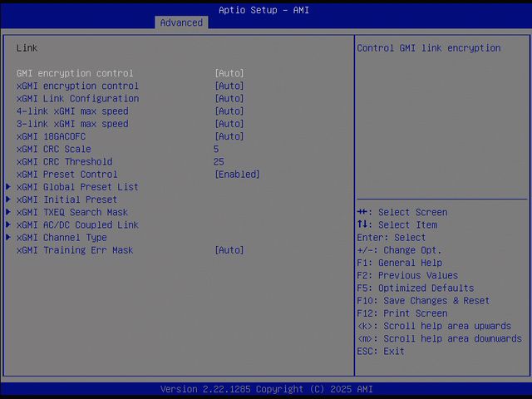Click arrow beside xGMI AC/DC Coupled Link
This screenshot has width=532, height=399.
pos(8,224)
